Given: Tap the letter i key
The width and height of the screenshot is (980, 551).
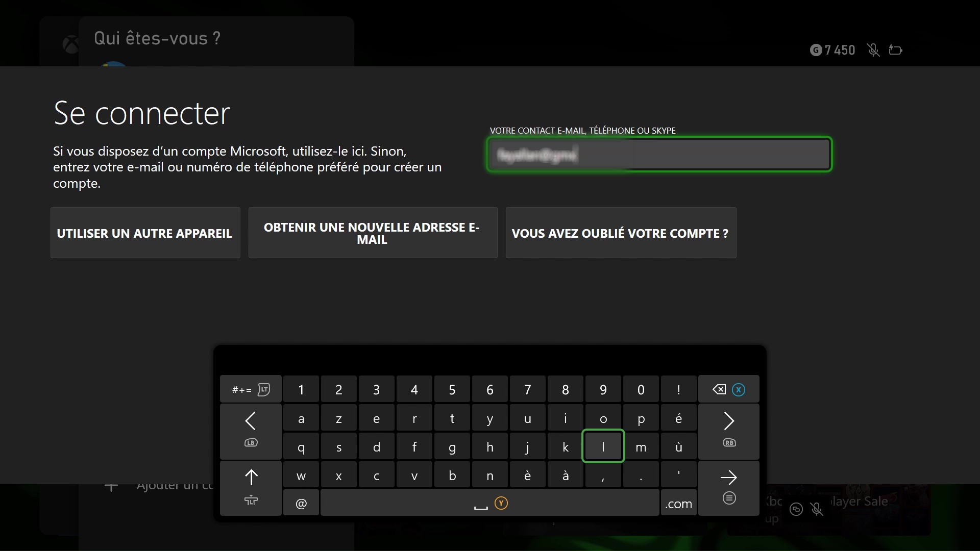Looking at the screenshot, I should click(566, 418).
